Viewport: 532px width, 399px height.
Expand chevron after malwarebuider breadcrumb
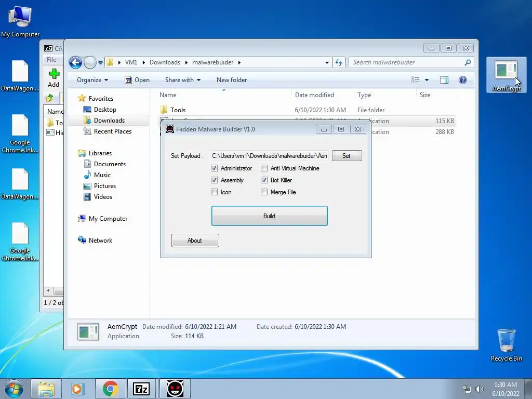pos(240,62)
